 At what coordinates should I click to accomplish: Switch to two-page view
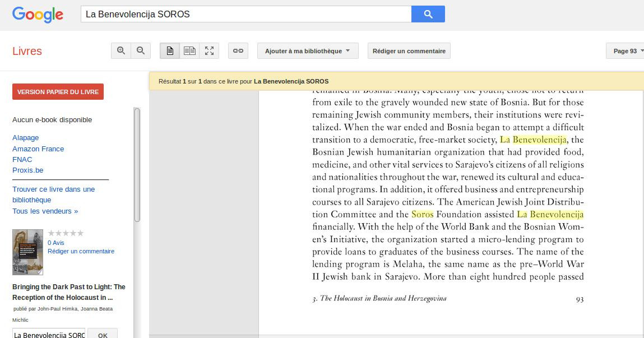[x=189, y=51]
